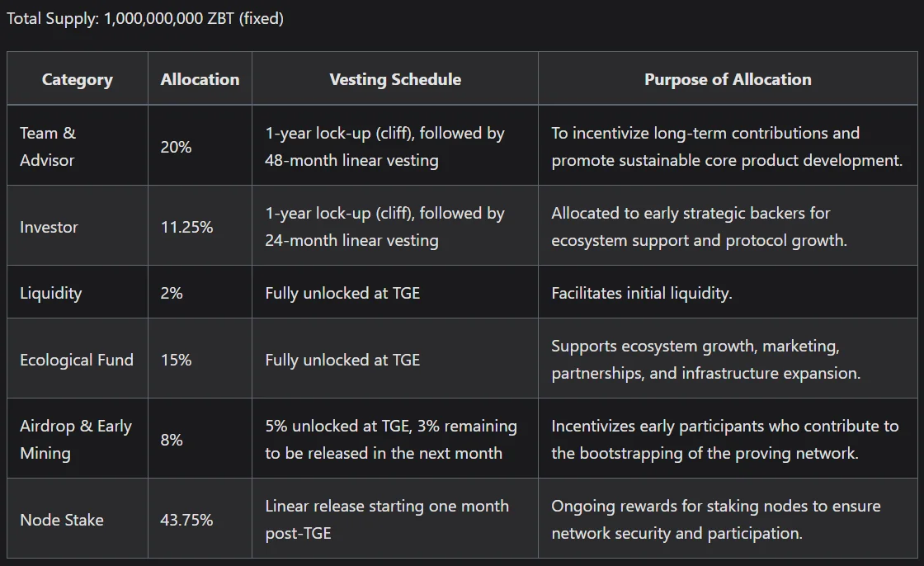Viewport: 924px width, 566px height.
Task: Select the 48-month linear vesting cell
Action: 395,146
